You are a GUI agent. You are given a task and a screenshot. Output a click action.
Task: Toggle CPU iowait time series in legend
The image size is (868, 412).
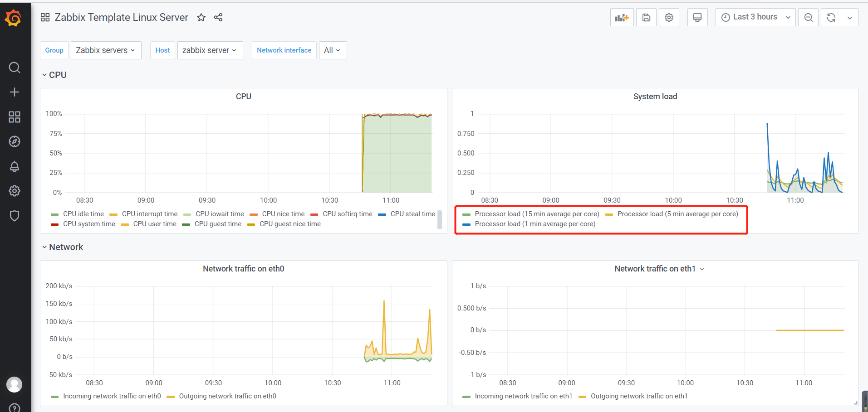(220, 214)
